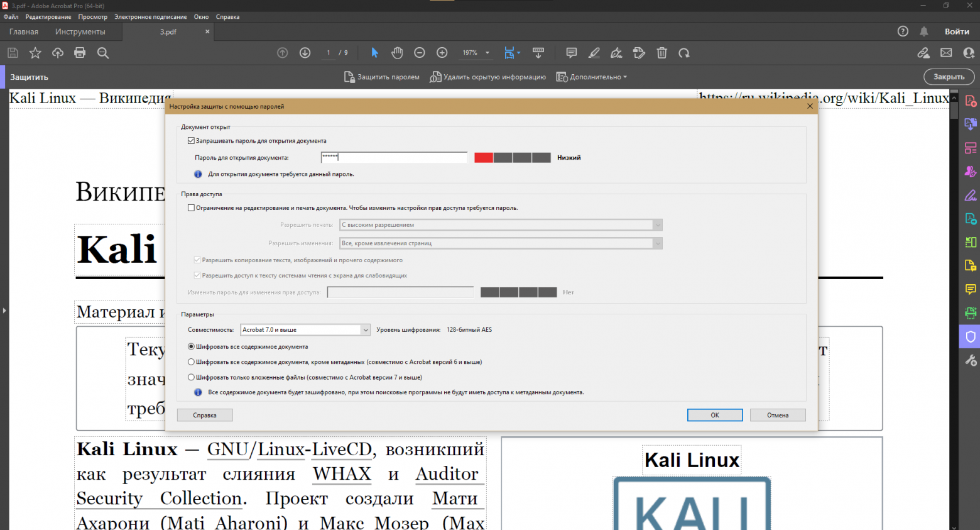Expand the left navigation pane arrow
980x530 pixels.
4,310
